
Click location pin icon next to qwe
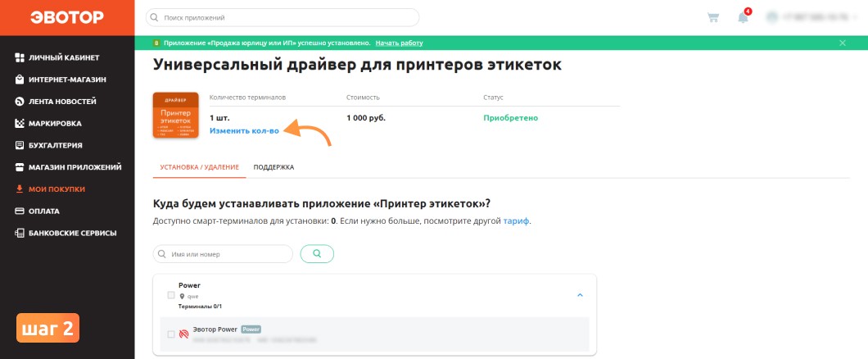(182, 297)
